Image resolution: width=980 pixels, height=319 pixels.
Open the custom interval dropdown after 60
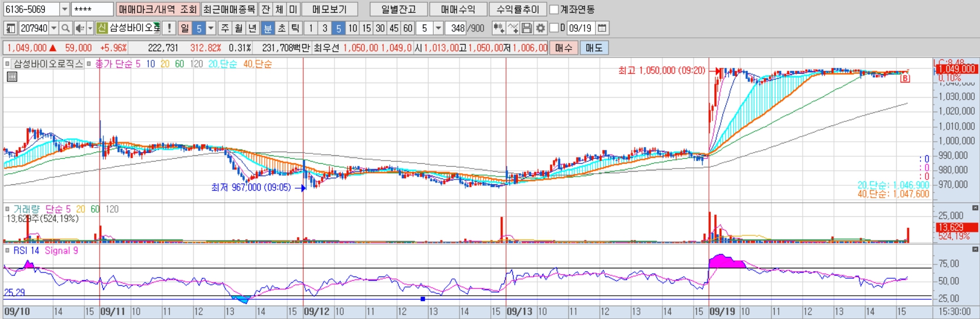[439, 28]
